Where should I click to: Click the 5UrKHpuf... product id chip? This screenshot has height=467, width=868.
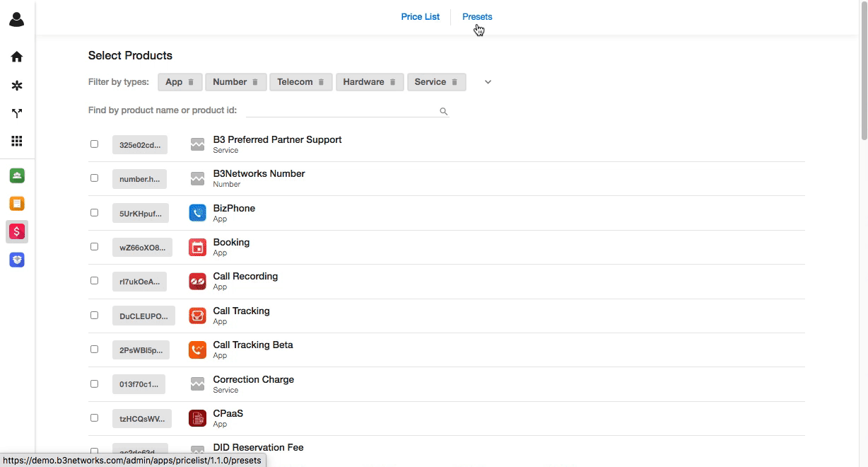tap(141, 213)
